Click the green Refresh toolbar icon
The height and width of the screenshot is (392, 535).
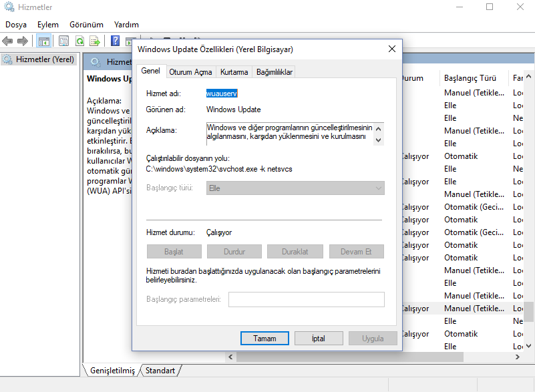[79, 41]
